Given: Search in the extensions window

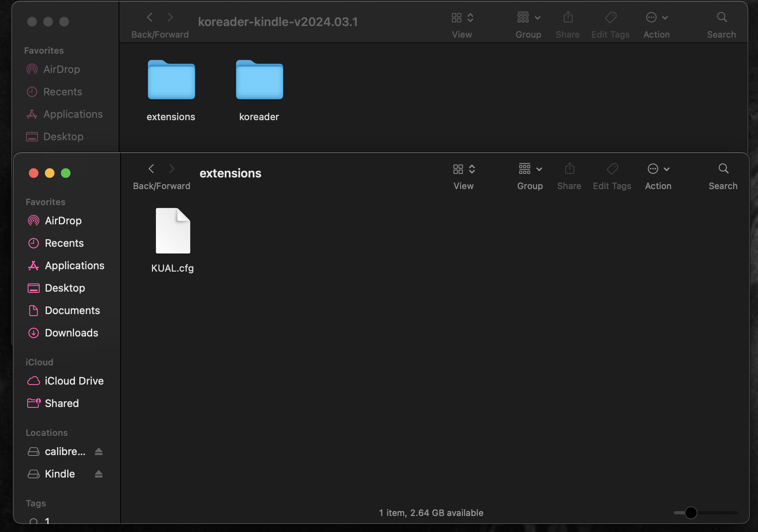Looking at the screenshot, I should (x=724, y=169).
